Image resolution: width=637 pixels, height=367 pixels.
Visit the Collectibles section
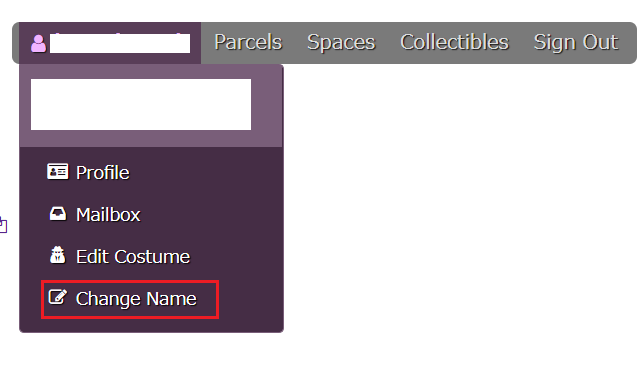[x=454, y=42]
